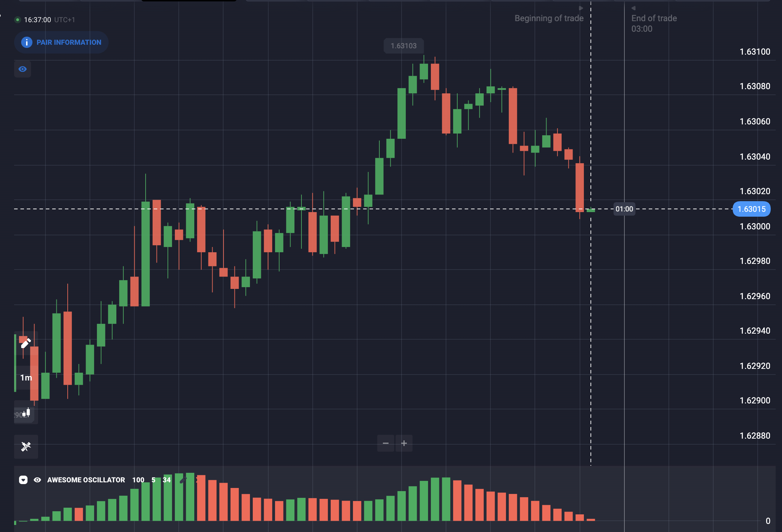Edit Awesome Oscillator settings with pencil icon

tap(183, 480)
